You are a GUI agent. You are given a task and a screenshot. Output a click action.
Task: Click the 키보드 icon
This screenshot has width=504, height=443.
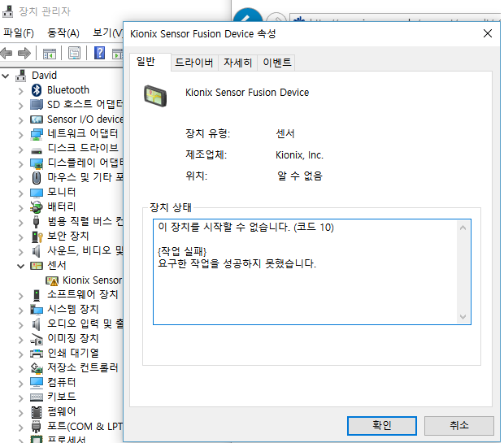pyautogui.click(x=37, y=397)
